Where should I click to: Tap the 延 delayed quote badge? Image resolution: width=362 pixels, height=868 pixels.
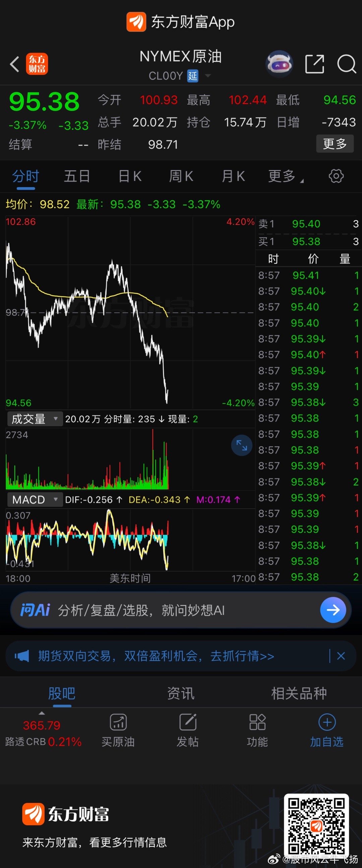tap(193, 76)
